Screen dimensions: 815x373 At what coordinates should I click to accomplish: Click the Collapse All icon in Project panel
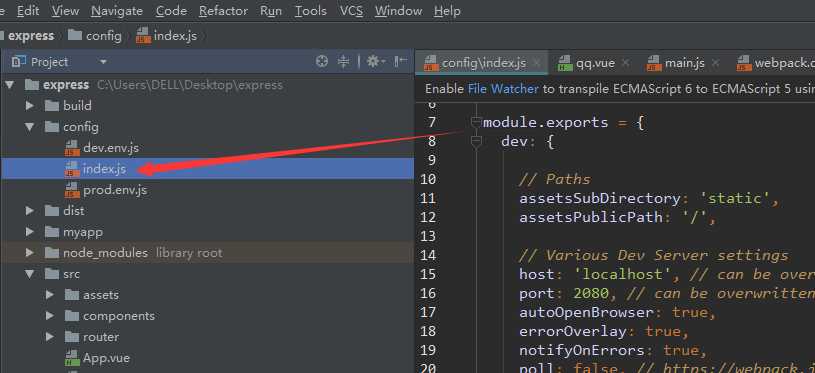tap(344, 62)
